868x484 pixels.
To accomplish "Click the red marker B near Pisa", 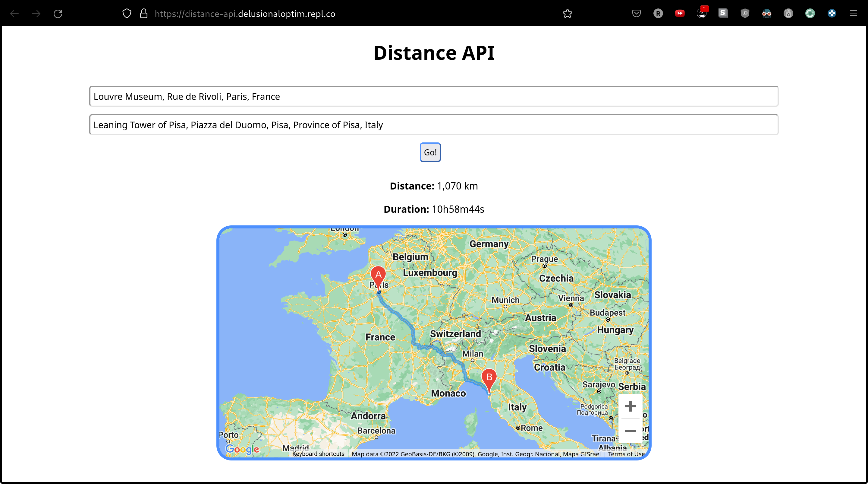I will [x=489, y=378].
